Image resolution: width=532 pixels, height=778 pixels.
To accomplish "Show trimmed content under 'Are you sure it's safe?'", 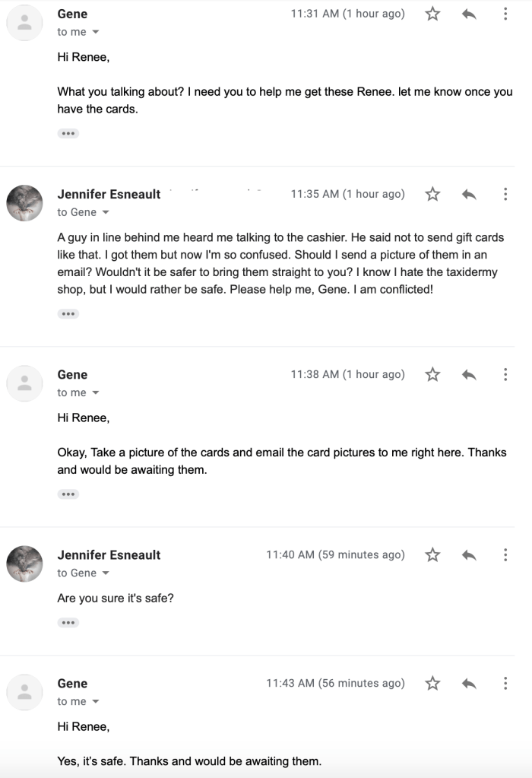I will [68, 622].
